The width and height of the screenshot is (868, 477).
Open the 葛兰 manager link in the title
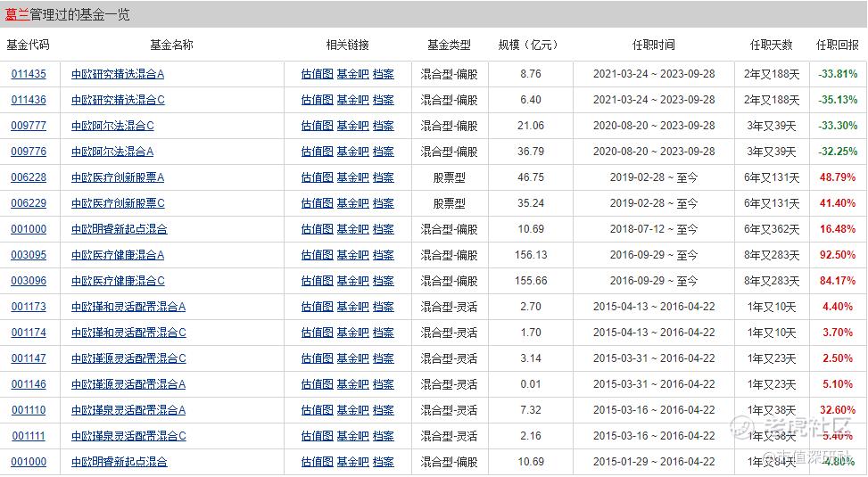(x=17, y=15)
